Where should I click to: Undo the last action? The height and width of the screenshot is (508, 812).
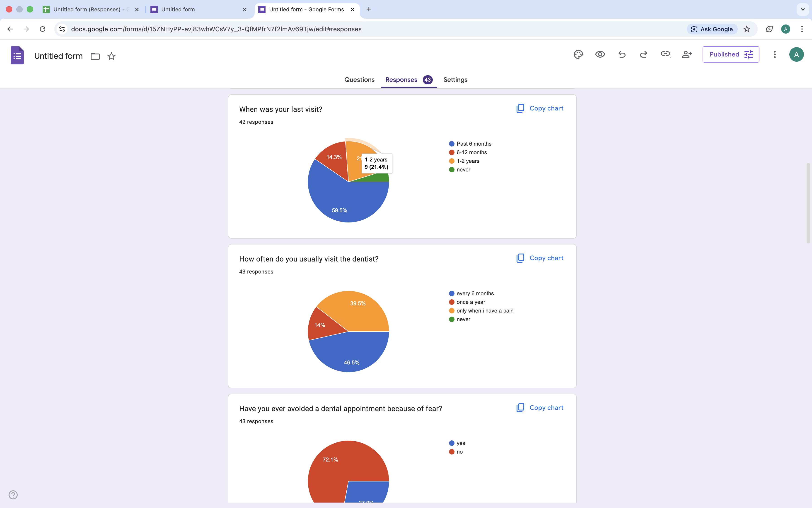click(622, 54)
